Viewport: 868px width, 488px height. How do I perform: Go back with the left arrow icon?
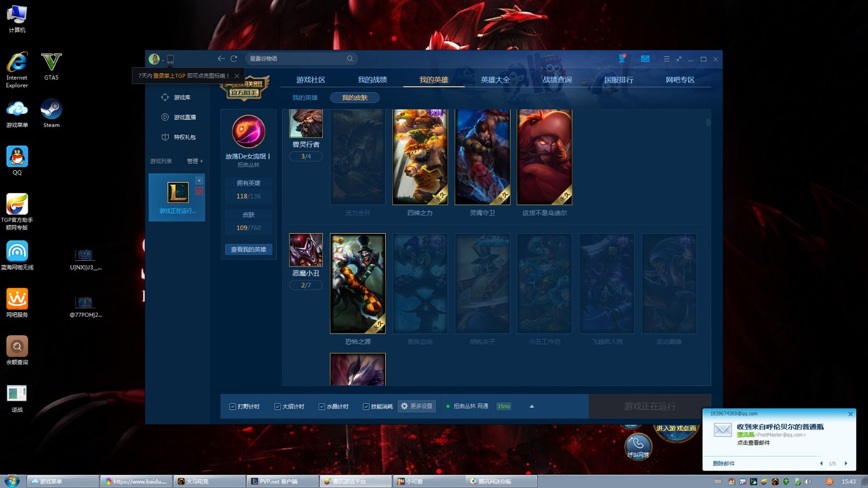[221, 59]
